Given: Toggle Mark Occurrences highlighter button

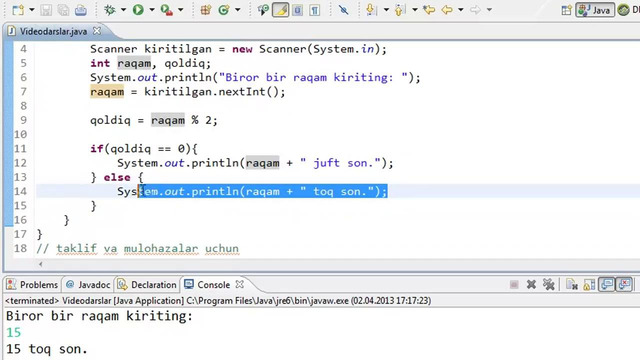Looking at the screenshot, I should click(280, 10).
